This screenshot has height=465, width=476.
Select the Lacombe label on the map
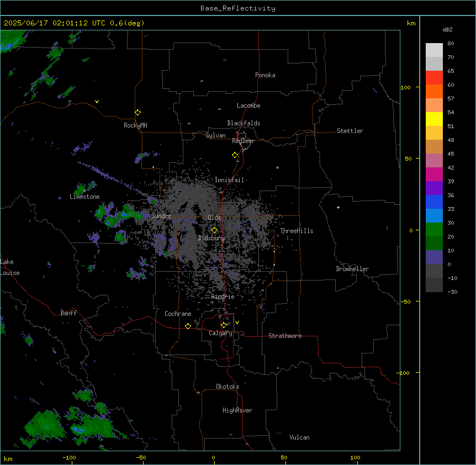(x=248, y=105)
